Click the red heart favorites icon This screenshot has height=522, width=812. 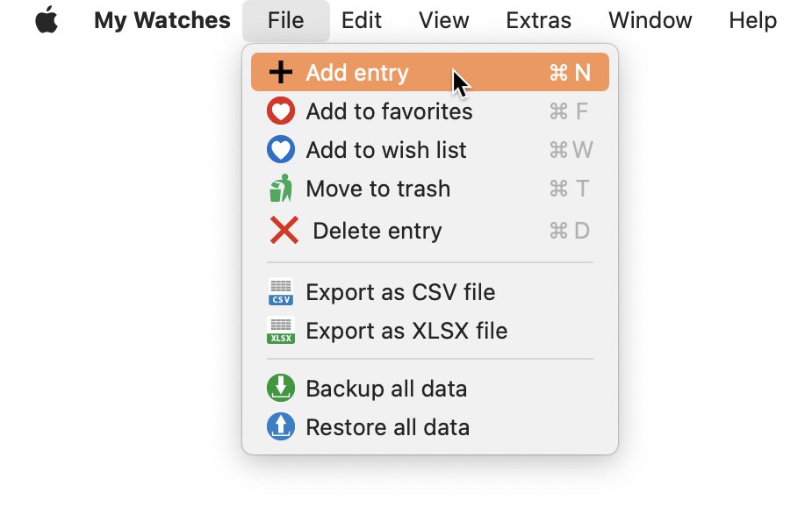click(x=281, y=111)
